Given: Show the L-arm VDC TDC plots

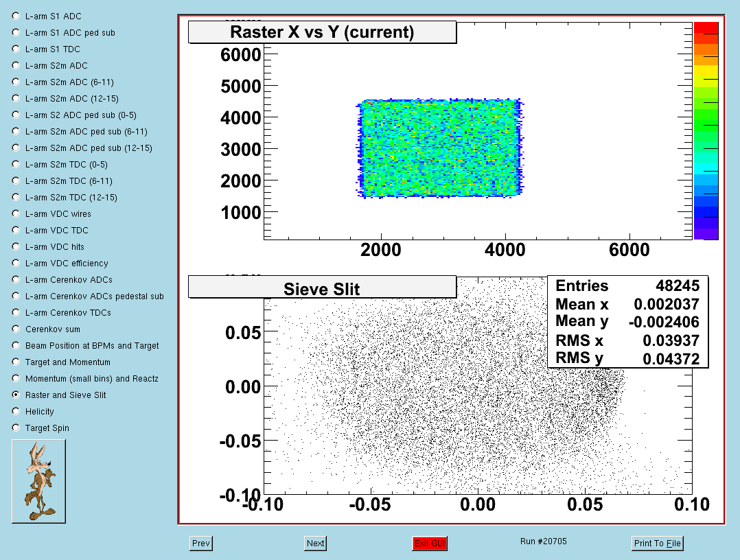Looking at the screenshot, I should tap(16, 230).
